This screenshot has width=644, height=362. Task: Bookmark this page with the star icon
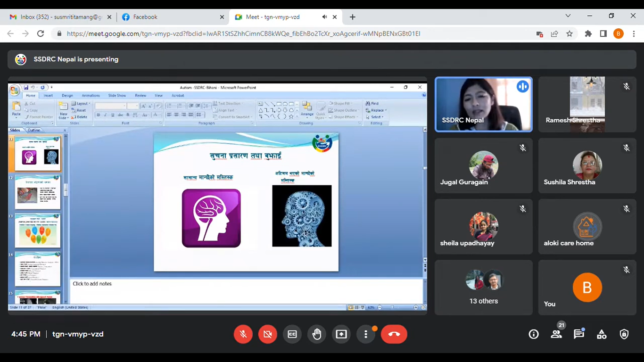pos(570,34)
